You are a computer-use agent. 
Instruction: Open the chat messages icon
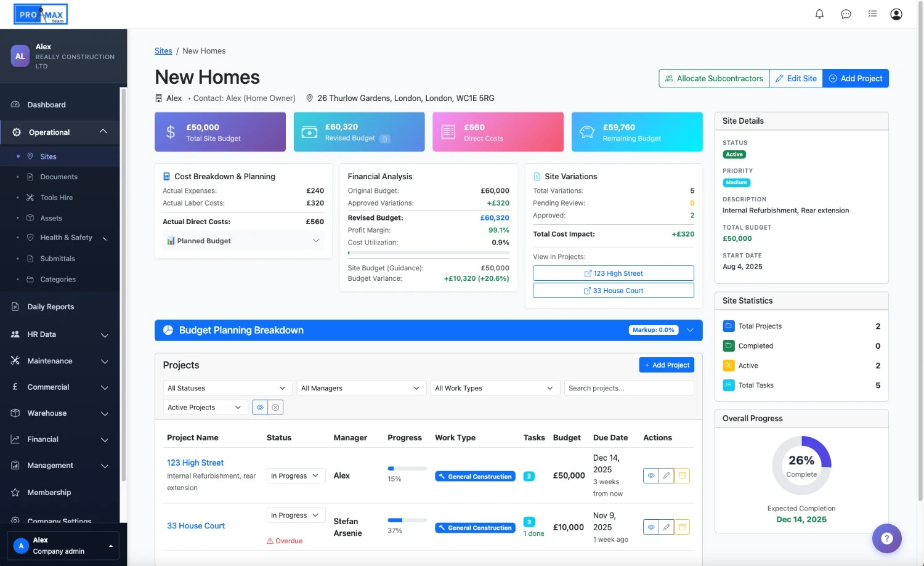point(846,14)
